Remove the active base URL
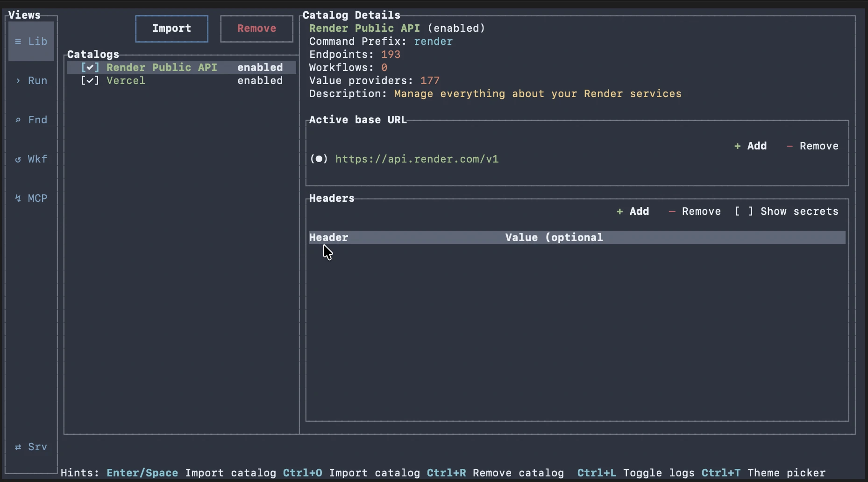868x482 pixels. [812, 146]
